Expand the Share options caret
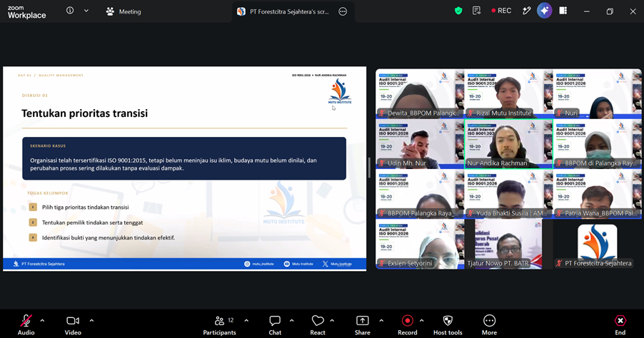 click(x=381, y=321)
